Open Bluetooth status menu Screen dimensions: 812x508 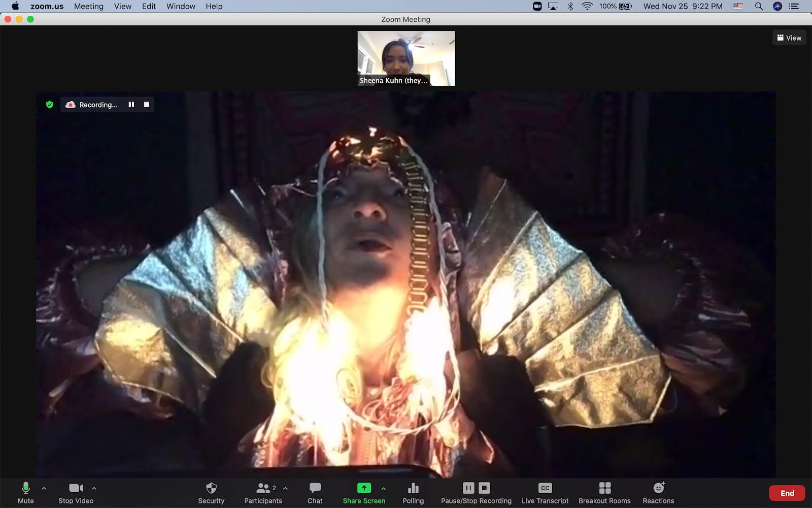[570, 6]
